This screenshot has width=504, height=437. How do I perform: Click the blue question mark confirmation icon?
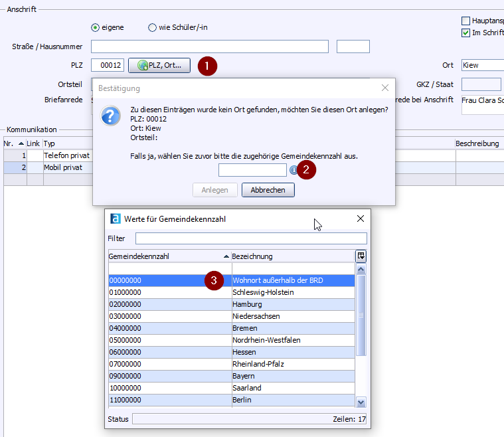110,116
